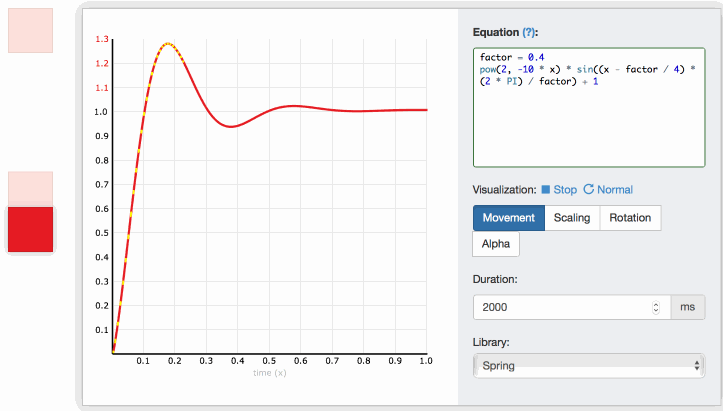Click the time (x) axis caption
Screen dimensions: 723x411
coord(270,373)
